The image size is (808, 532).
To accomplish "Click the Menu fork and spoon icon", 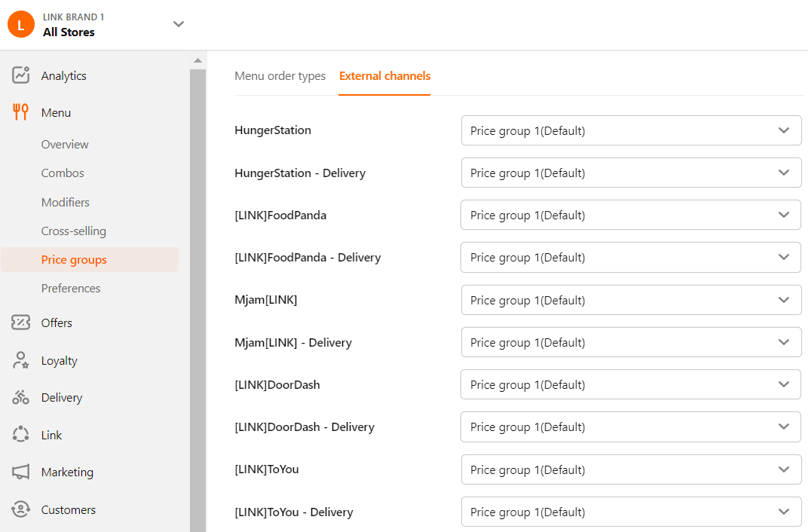I will tap(20, 112).
